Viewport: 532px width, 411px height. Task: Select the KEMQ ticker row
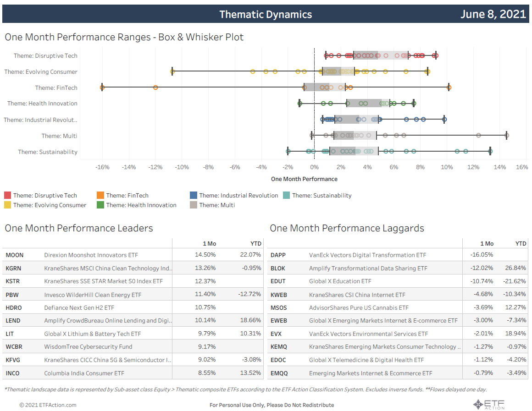tap(398, 346)
